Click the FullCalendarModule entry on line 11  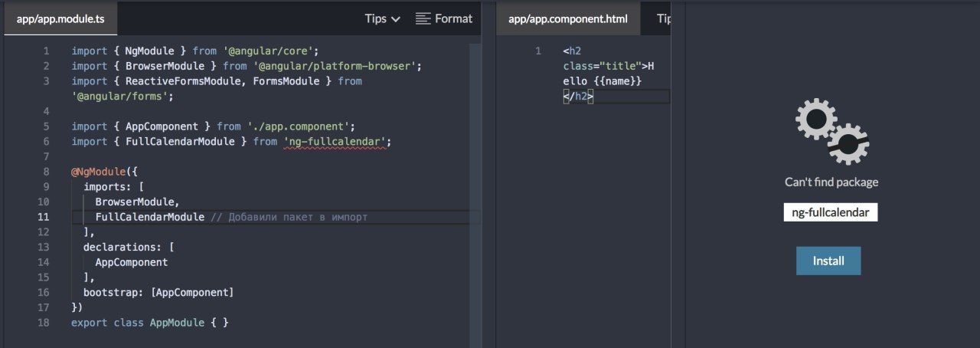click(x=150, y=217)
